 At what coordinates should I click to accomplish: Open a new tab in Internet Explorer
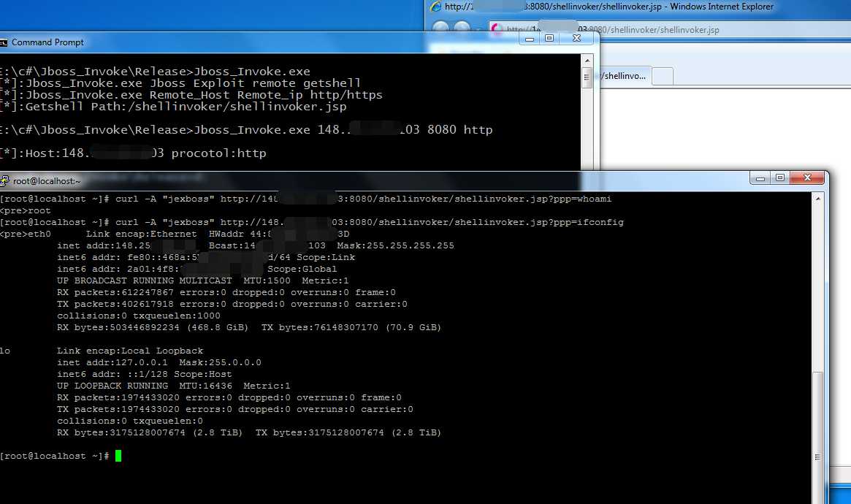click(663, 76)
